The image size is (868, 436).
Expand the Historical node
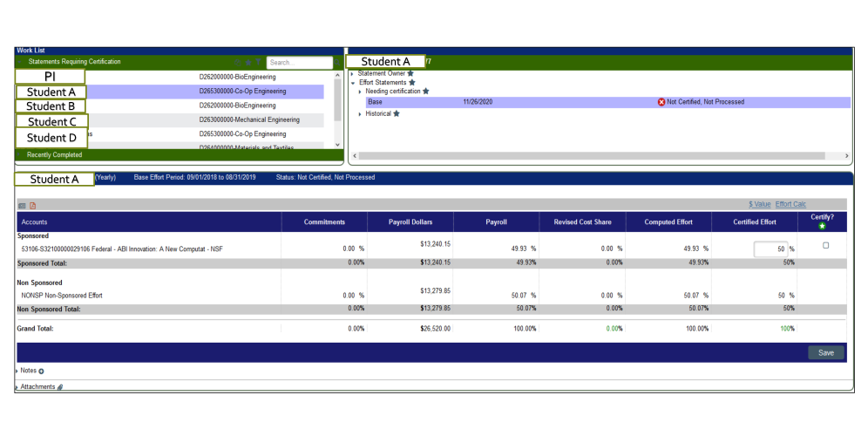[361, 114]
